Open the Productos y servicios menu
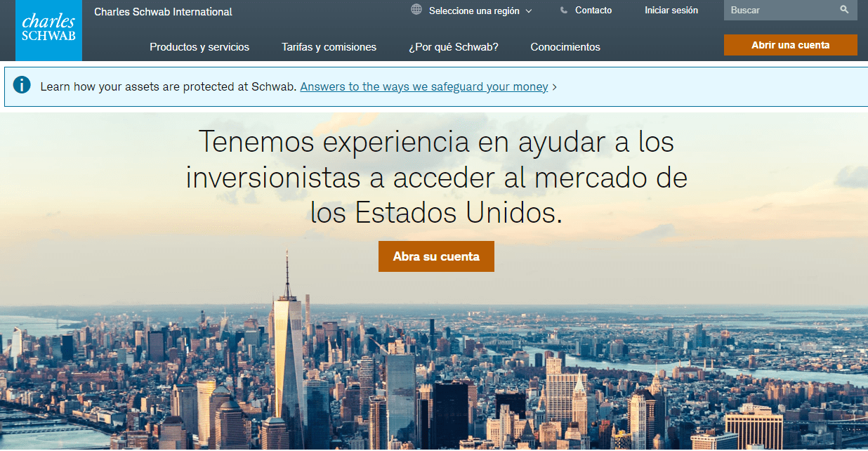Screen dimensions: 868x451 click(199, 47)
